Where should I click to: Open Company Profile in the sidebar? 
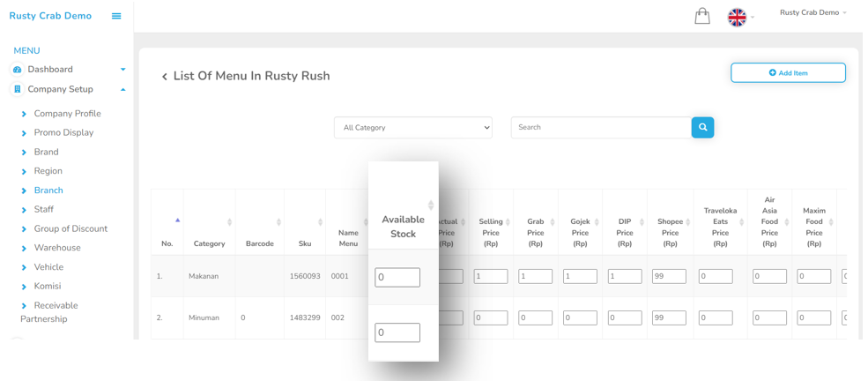[x=67, y=114]
